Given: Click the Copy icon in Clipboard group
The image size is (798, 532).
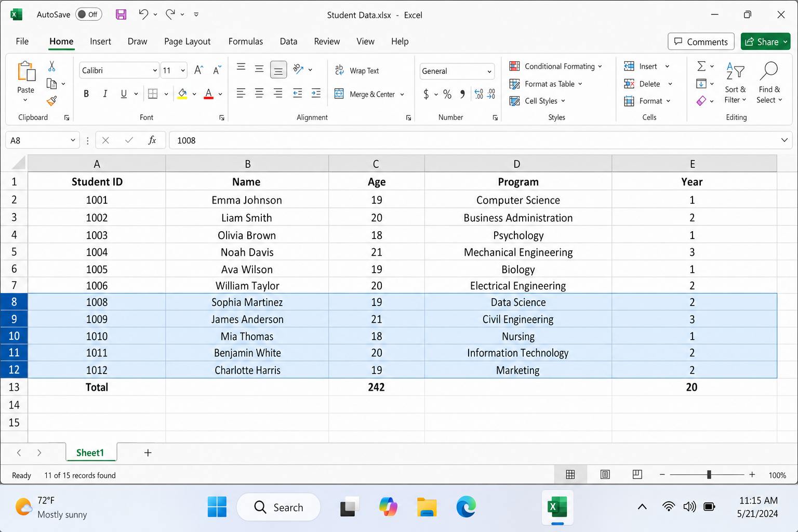Looking at the screenshot, I should pos(51,84).
